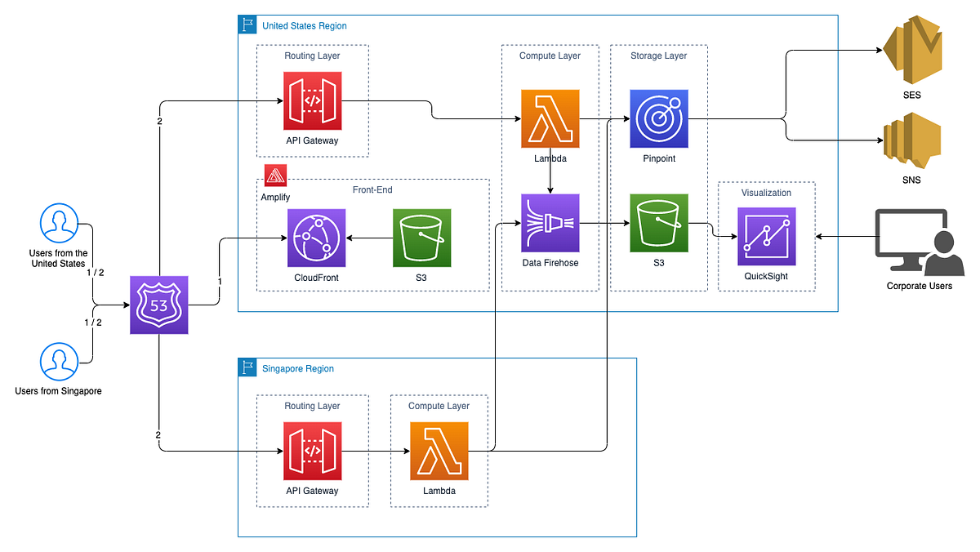Select the Singapore Compute Layer label
This screenshot has height=552, width=980.
coord(439,406)
